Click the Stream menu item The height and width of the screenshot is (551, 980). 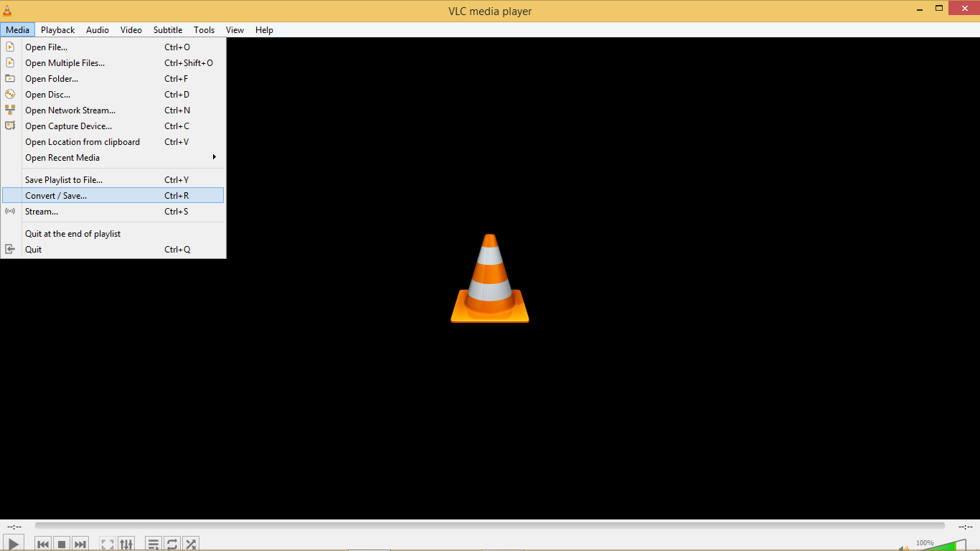click(x=42, y=212)
